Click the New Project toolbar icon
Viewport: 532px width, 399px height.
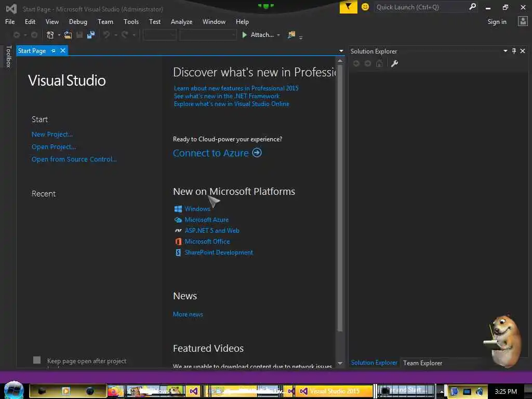[x=50, y=35]
